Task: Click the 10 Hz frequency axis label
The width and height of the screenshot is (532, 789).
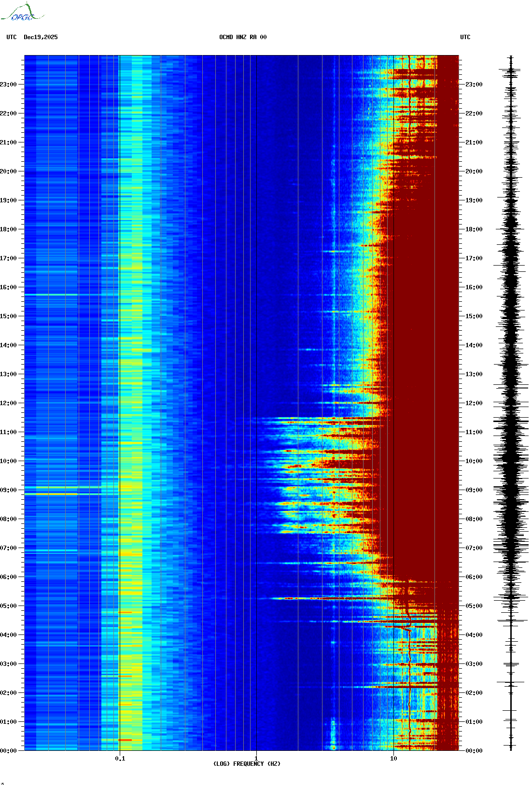Action: [x=393, y=758]
